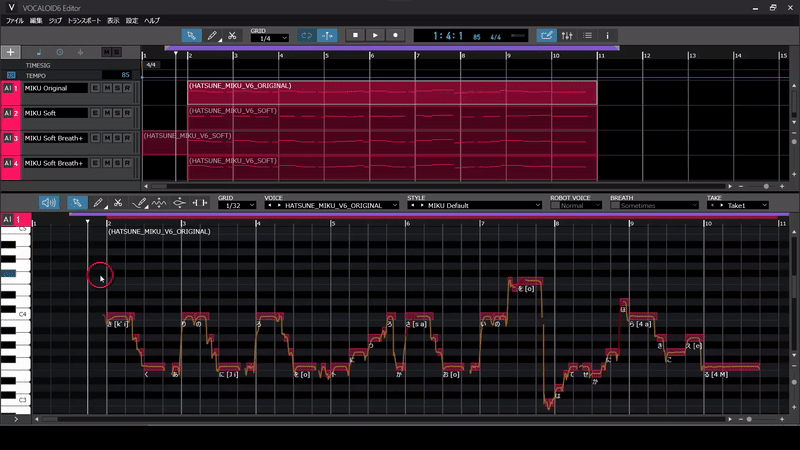Click the record button
Screen dimensions: 800x450
(x=395, y=35)
